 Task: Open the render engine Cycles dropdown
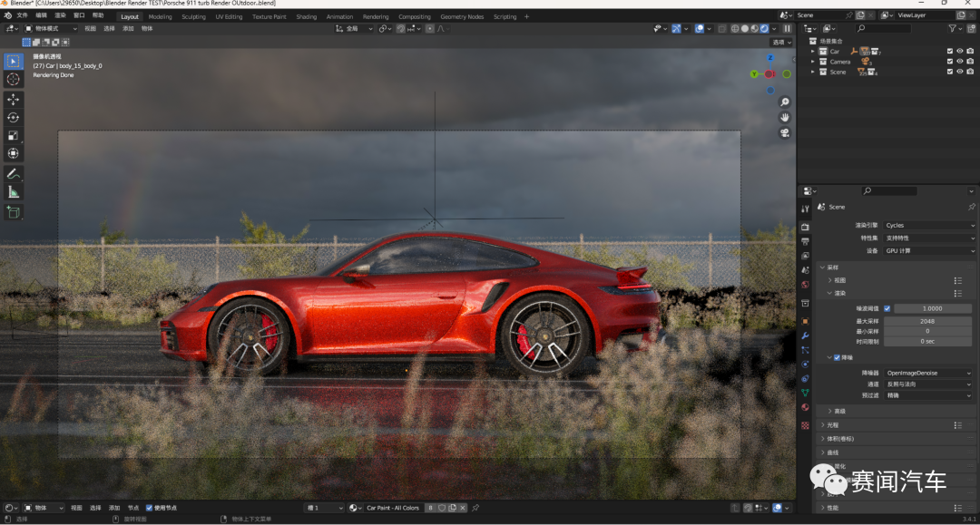(929, 226)
